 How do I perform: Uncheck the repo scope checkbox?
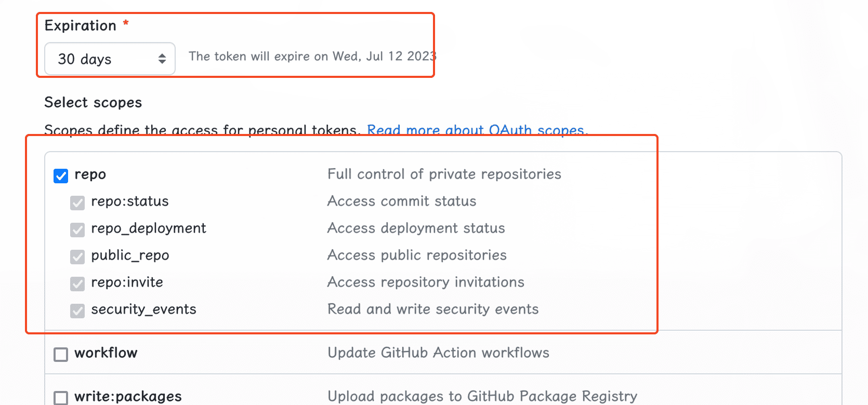tap(61, 176)
